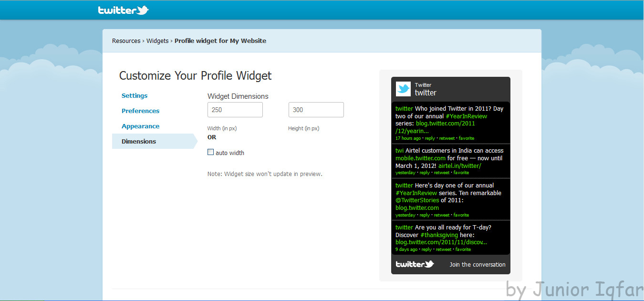Open #thanksgiving hashtag link
Screen dimensions: 644x301
[x=439, y=235]
